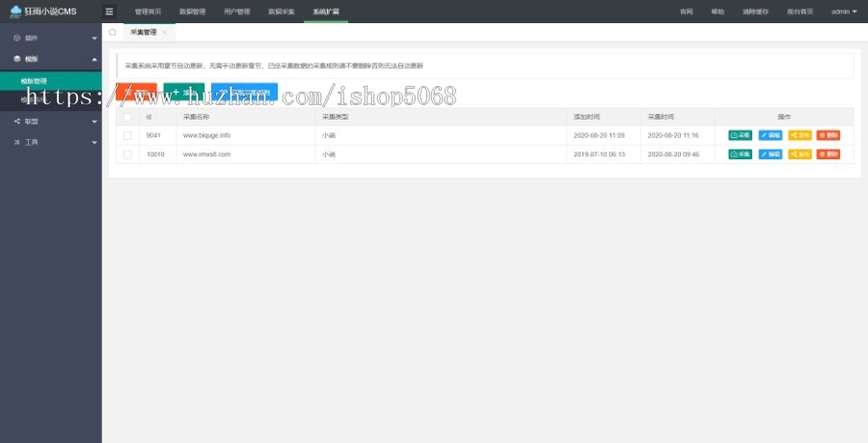Select 模板管理 in the sidebar
Image resolution: width=868 pixels, height=443 pixels.
pyautogui.click(x=51, y=81)
